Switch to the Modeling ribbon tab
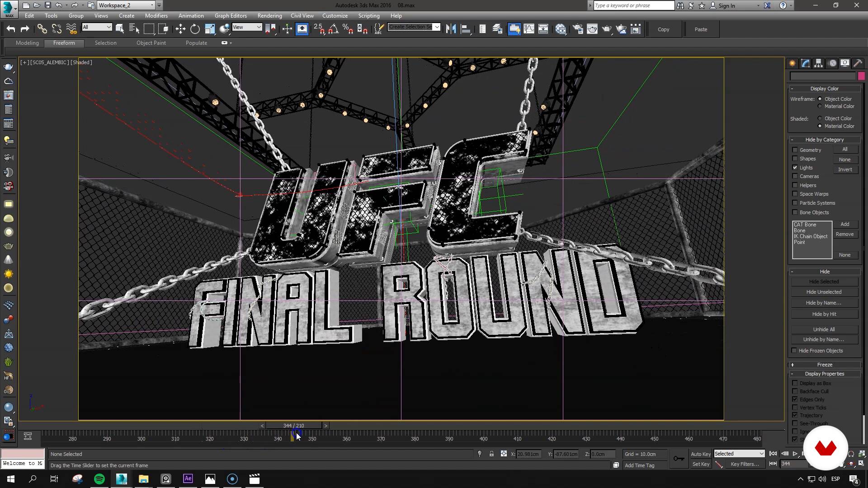 pyautogui.click(x=27, y=43)
